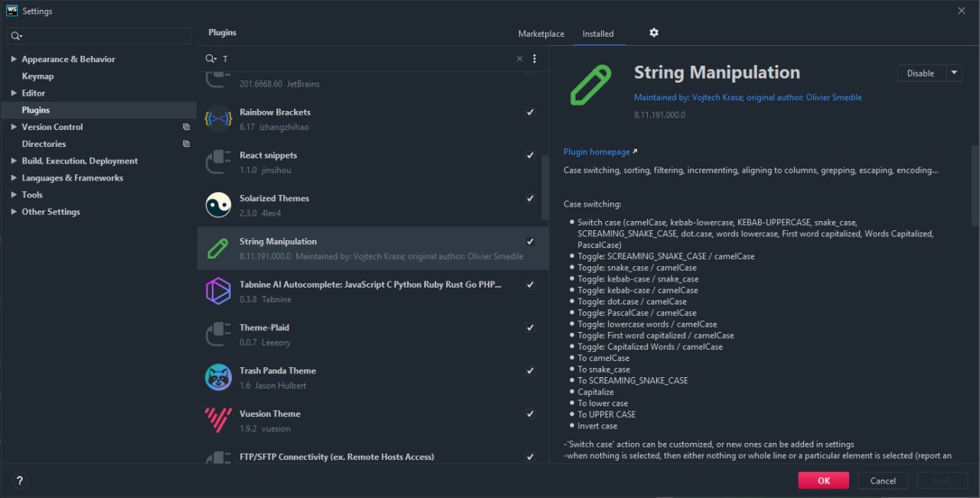Click the large green pencil icon in details
The width and height of the screenshot is (980, 498).
(x=591, y=85)
